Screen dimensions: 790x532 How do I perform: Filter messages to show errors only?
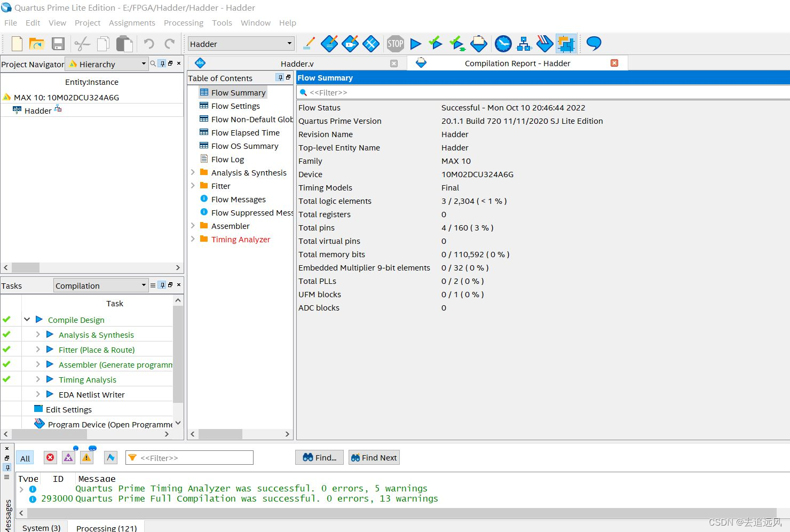pyautogui.click(x=50, y=457)
